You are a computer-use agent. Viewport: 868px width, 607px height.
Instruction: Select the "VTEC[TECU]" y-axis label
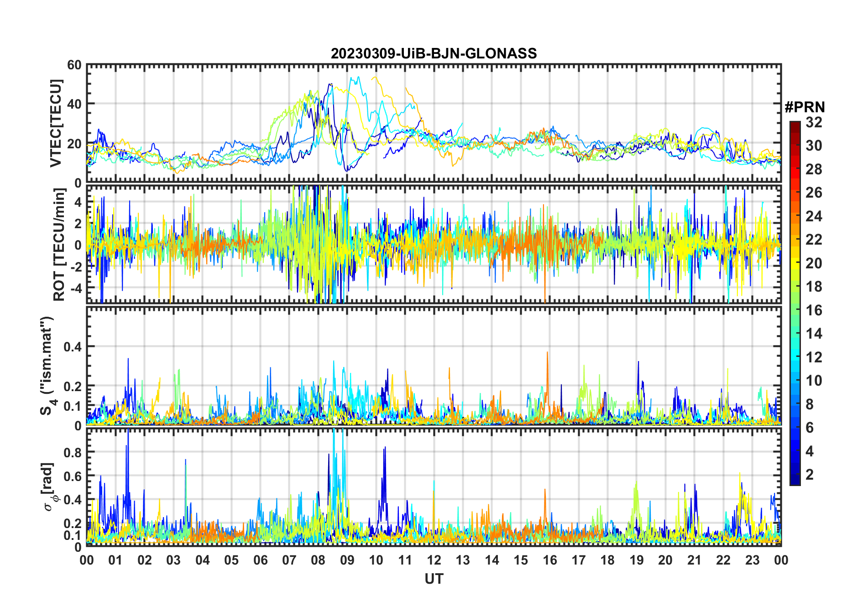coord(56,123)
